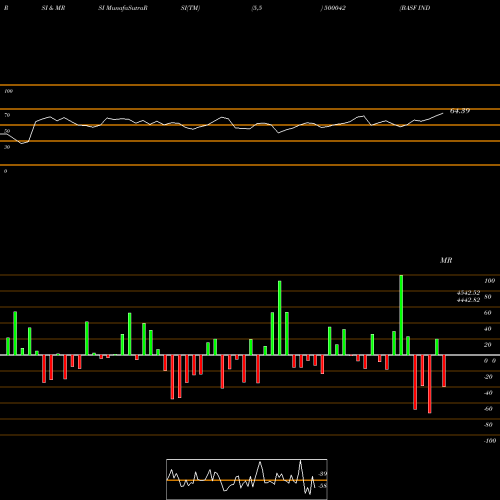
Task: Click the header text 'SI(TM)'
Action: point(190,8)
